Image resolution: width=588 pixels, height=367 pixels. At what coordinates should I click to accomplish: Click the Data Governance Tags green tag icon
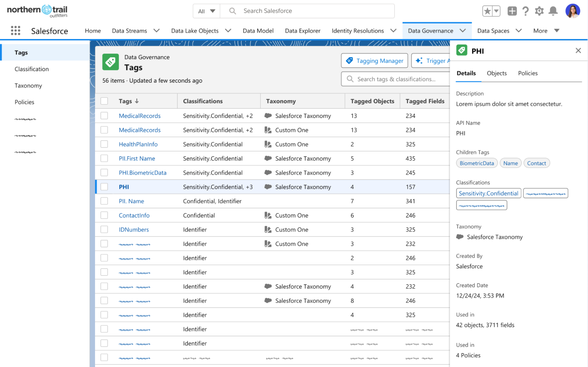click(110, 62)
